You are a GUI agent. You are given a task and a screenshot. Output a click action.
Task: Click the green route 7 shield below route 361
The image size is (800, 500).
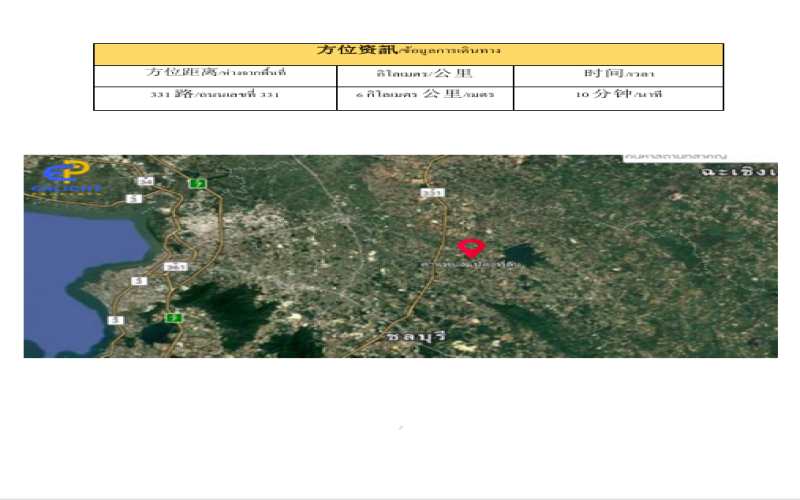coord(175,318)
